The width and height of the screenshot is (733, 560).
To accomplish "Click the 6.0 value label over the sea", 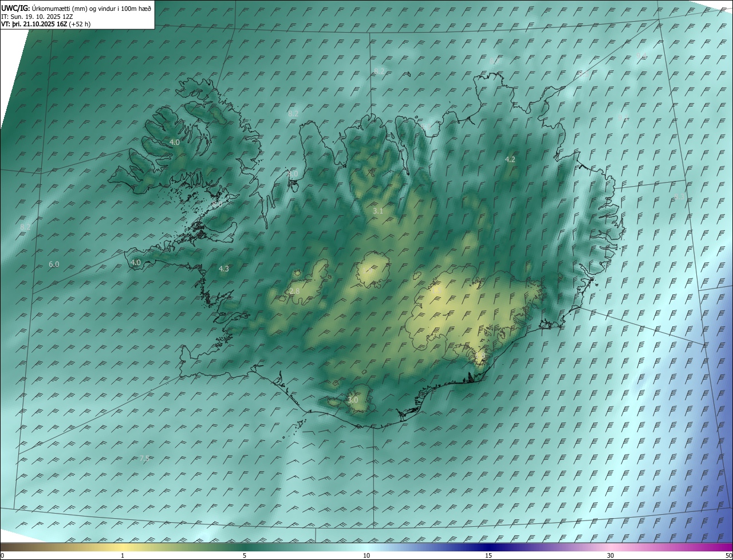I will coord(54,265).
